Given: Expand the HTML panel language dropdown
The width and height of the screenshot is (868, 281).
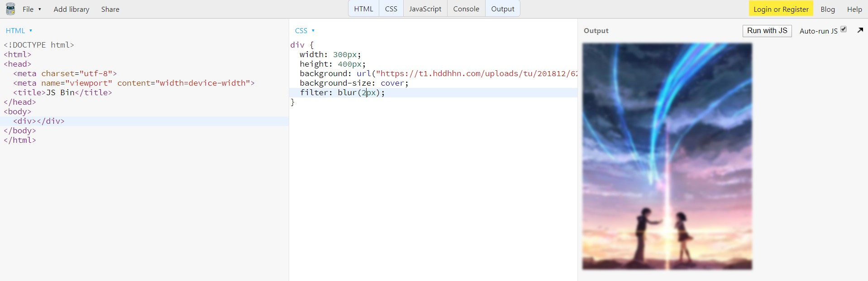Looking at the screenshot, I should click(19, 30).
